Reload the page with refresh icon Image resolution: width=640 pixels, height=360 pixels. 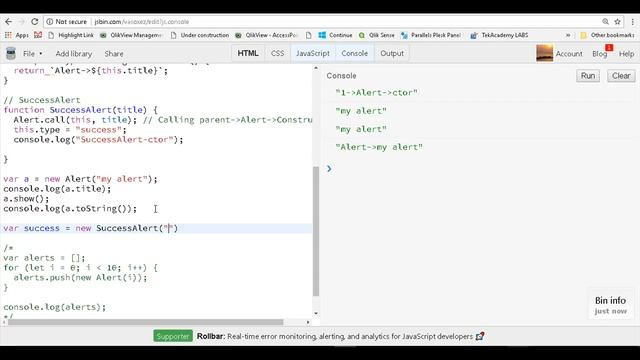point(35,22)
